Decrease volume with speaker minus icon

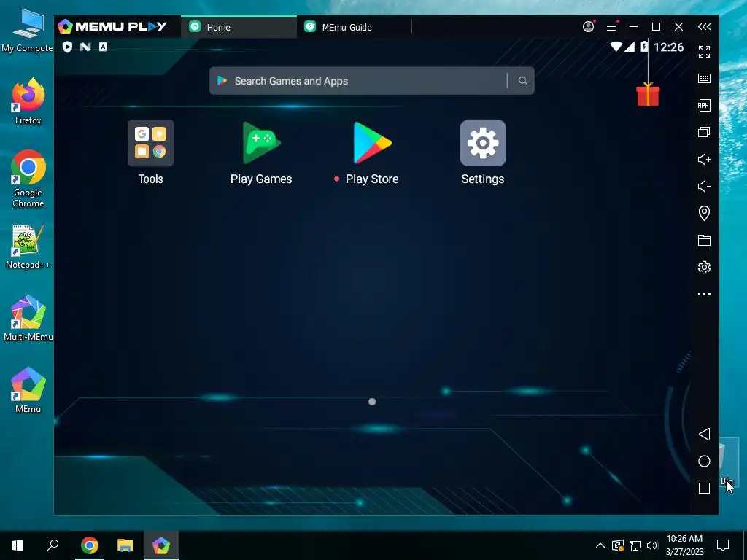704,186
